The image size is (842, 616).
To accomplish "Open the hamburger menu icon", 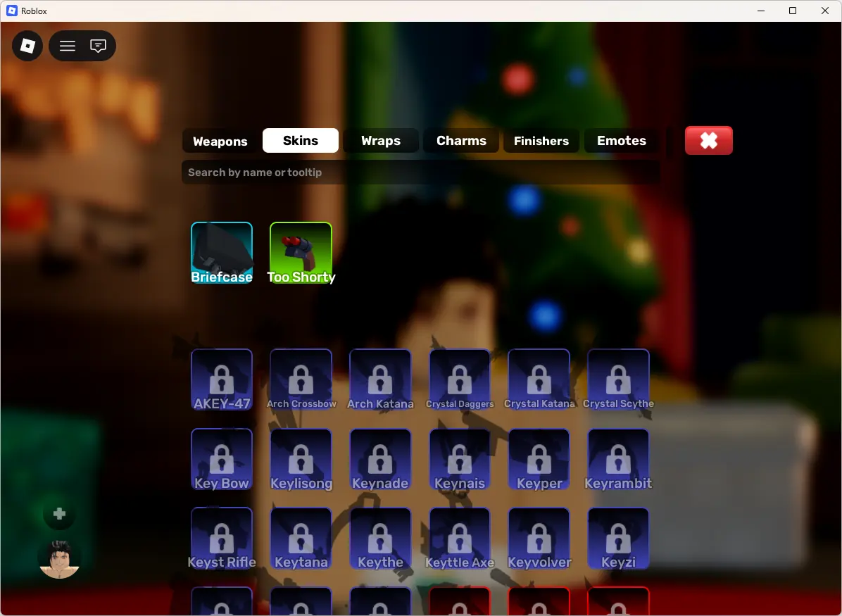I will [67, 46].
